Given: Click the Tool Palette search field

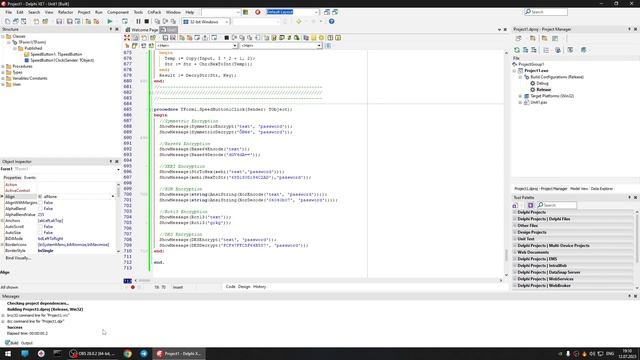Looking at the screenshot, I should [557, 205].
